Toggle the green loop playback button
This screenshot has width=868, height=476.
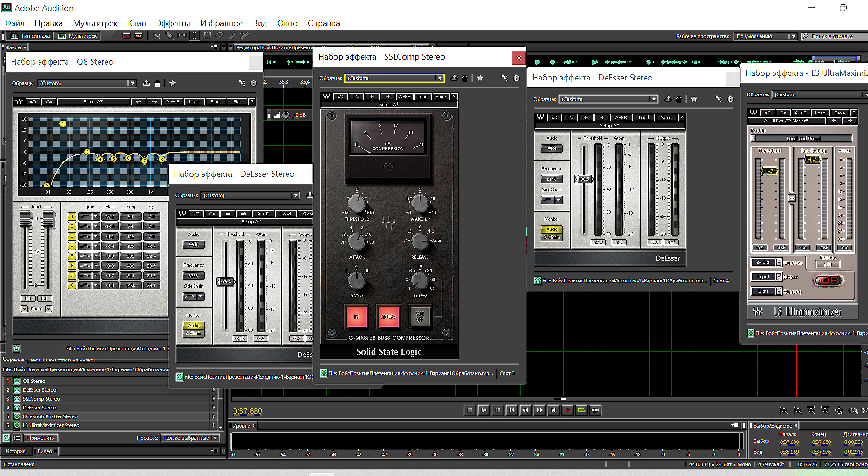point(581,410)
